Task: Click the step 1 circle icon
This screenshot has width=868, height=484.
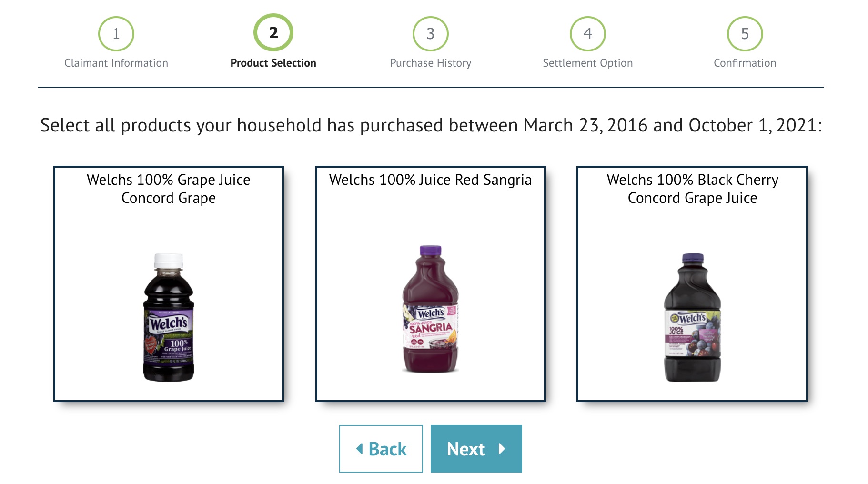Action: pos(116,34)
